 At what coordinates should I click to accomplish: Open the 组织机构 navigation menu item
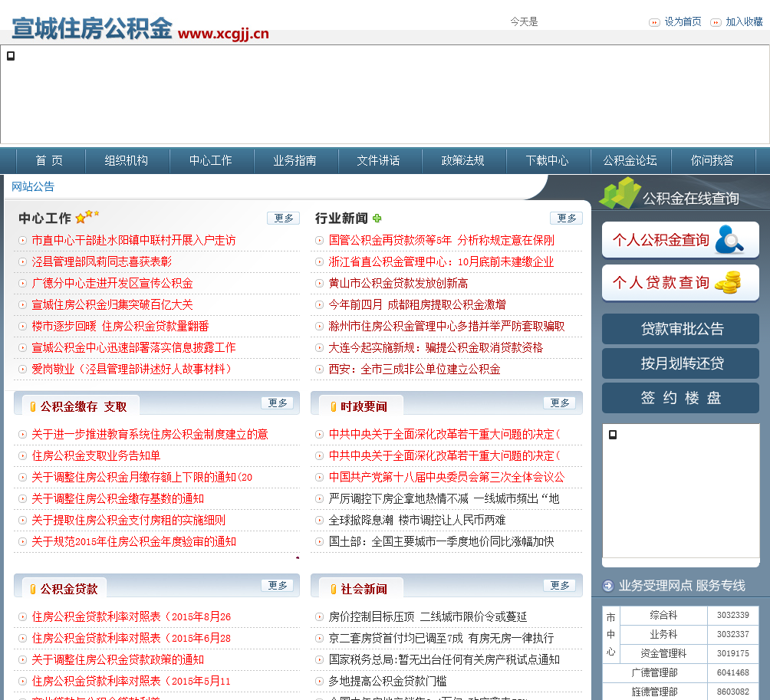(x=127, y=161)
